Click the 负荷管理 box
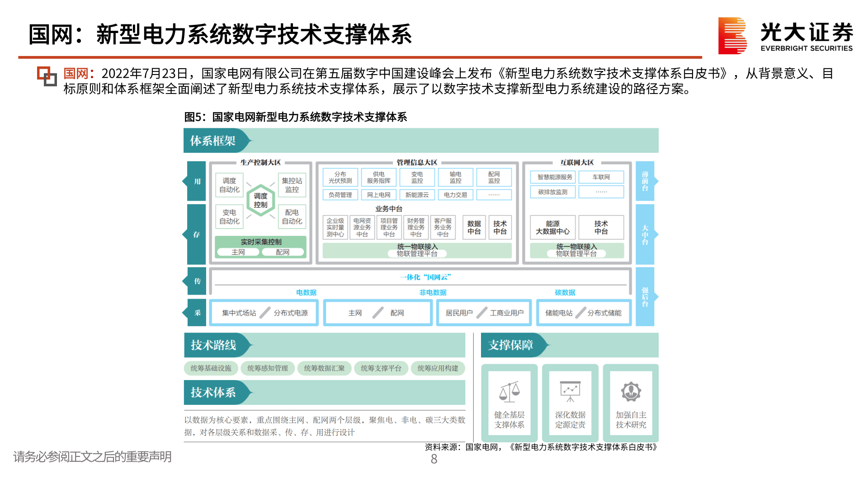The image size is (868, 488). point(340,195)
